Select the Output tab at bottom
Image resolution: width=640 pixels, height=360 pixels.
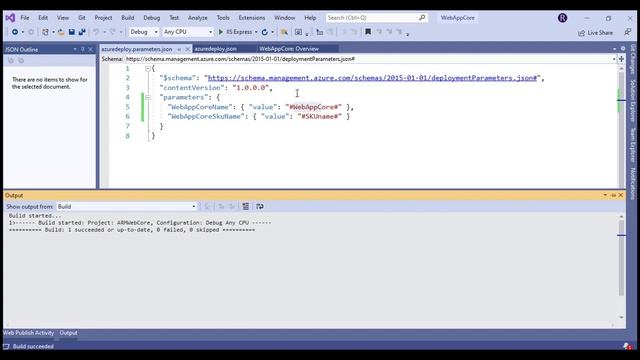click(x=68, y=333)
